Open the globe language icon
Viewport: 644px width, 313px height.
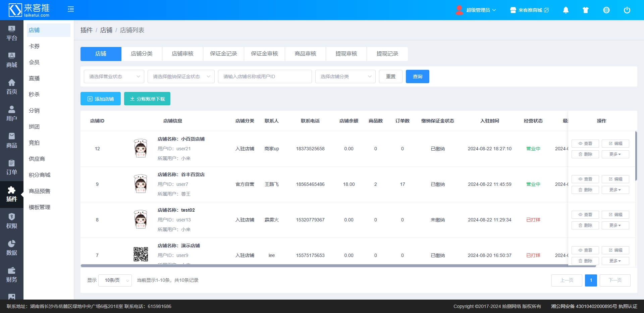coord(606,10)
